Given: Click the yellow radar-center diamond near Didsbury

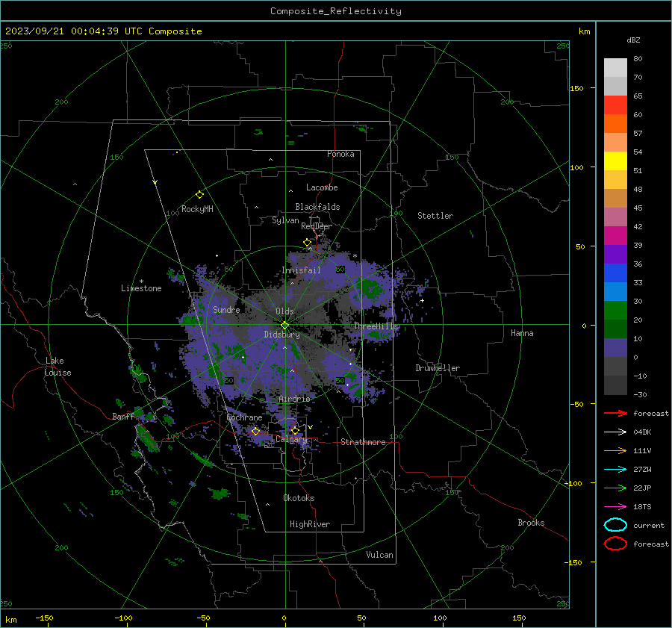Looking at the screenshot, I should [284, 326].
